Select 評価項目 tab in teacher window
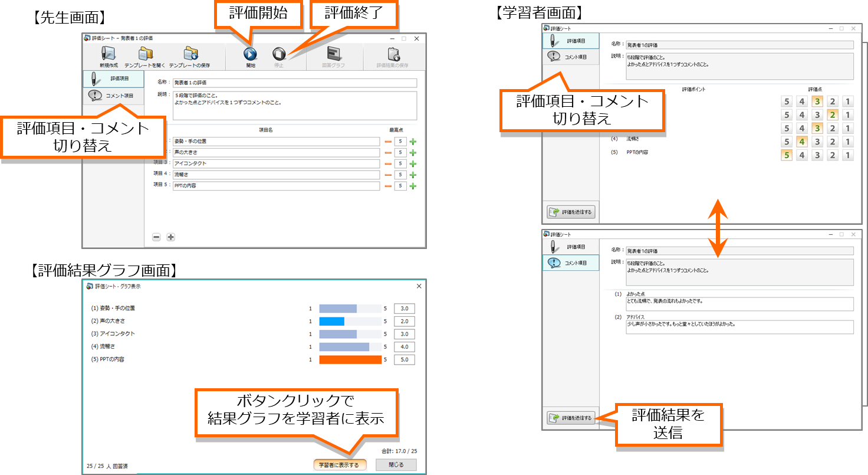This screenshot has height=475, width=868. (113, 78)
